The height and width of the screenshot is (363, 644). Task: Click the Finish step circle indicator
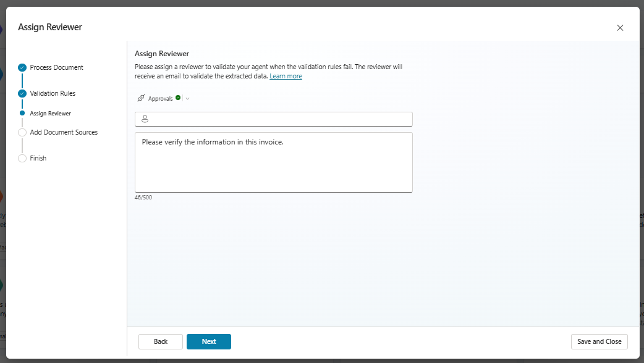(x=22, y=158)
